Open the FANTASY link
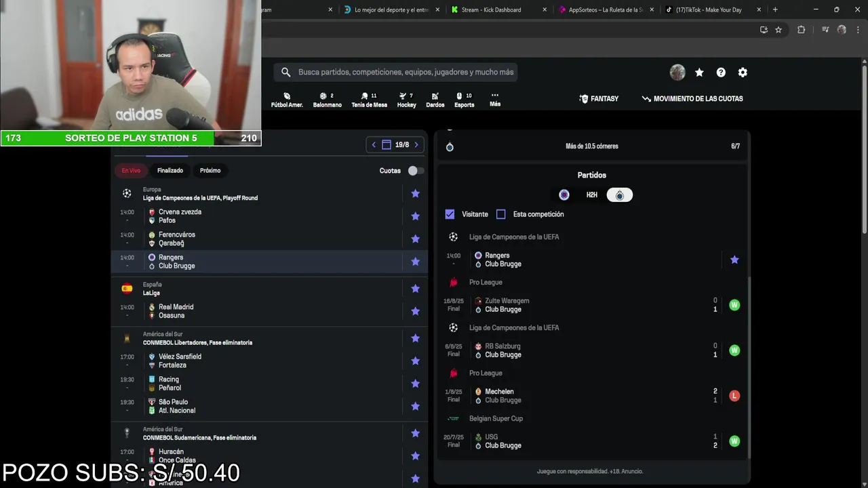Screen dimensions: 868x488 point(599,99)
